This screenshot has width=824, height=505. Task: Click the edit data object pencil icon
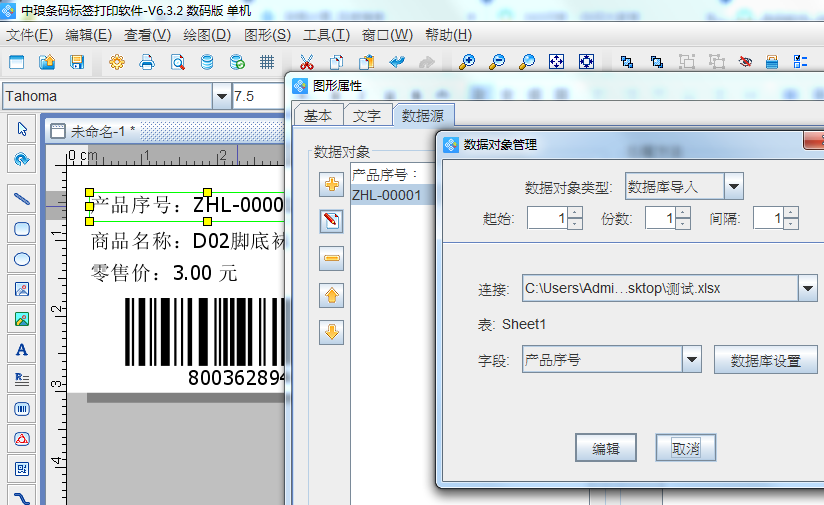pos(331,221)
